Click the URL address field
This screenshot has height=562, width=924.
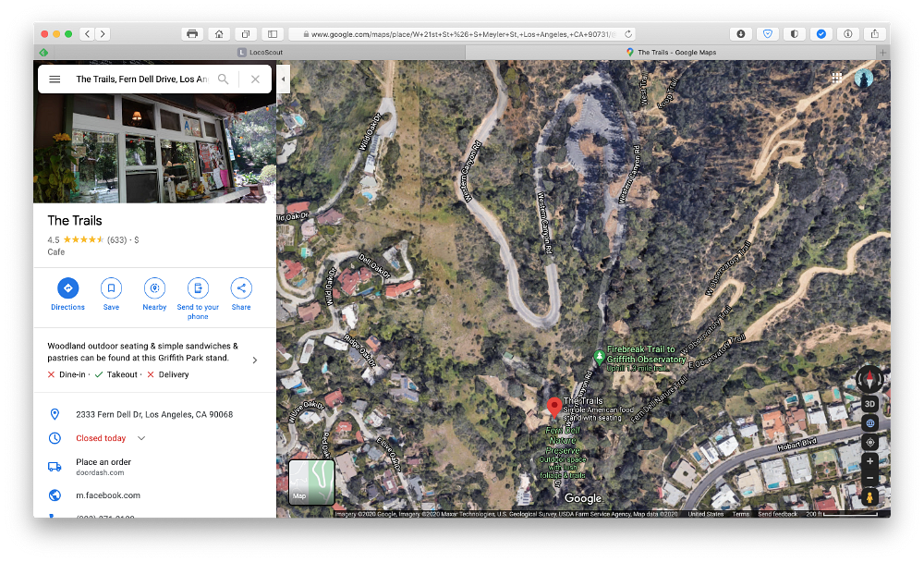tap(463, 34)
